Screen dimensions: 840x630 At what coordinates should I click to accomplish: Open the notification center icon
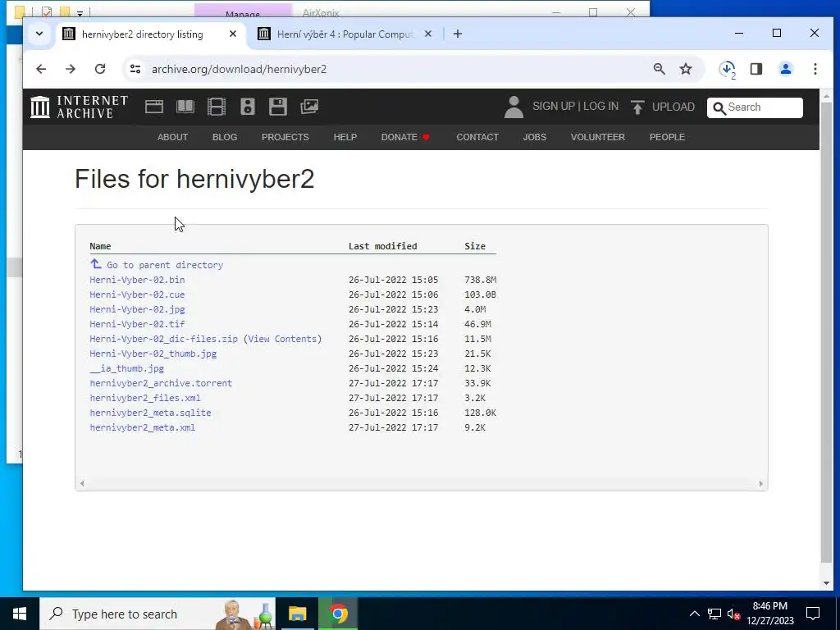point(813,614)
